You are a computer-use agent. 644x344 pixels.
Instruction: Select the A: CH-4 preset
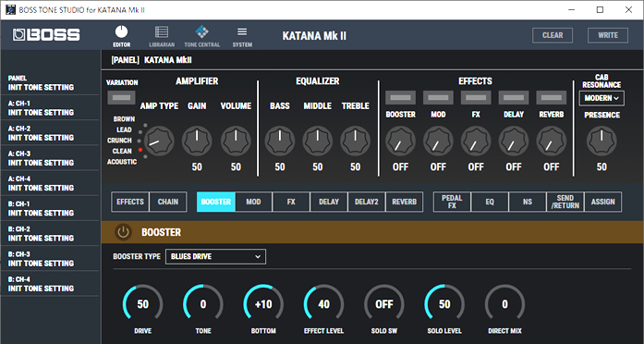(50, 183)
